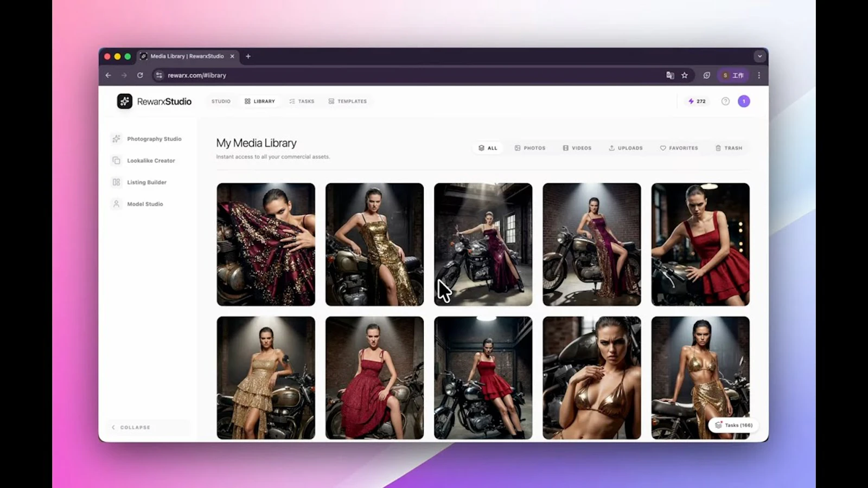868x488 pixels.
Task: Switch to the Library tab
Action: coord(260,101)
